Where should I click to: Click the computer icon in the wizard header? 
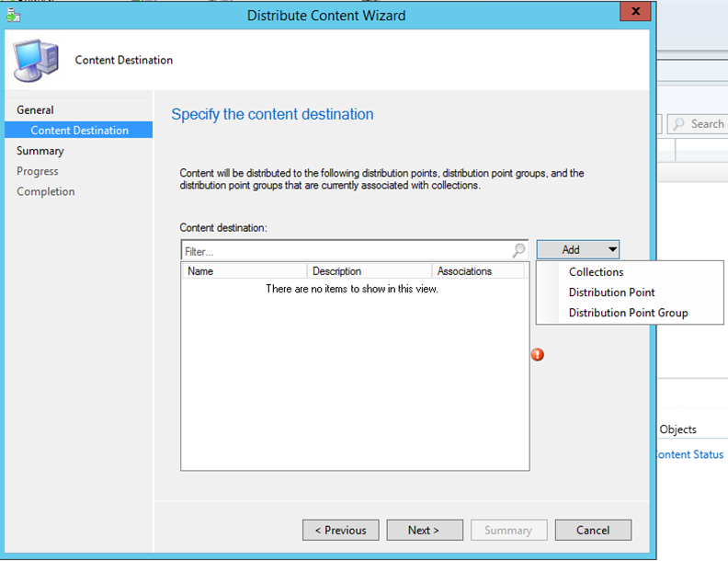pyautogui.click(x=36, y=61)
